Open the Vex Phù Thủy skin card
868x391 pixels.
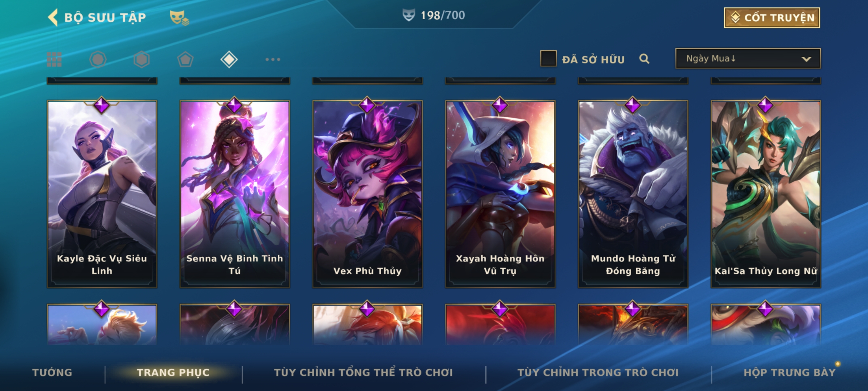point(367,194)
